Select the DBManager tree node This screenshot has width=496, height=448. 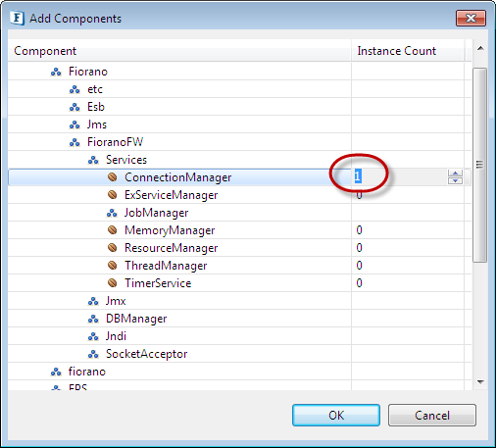point(136,319)
